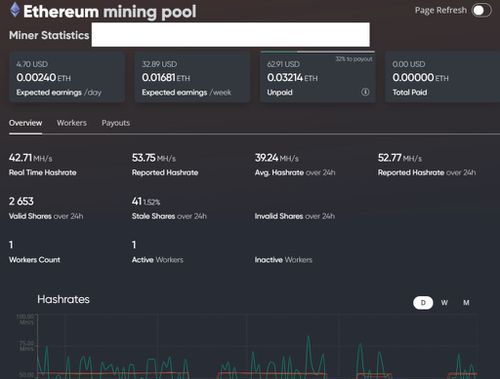Click the 53.75 MH/s reported hashrate
The width and height of the screenshot is (500, 379).
click(154, 158)
